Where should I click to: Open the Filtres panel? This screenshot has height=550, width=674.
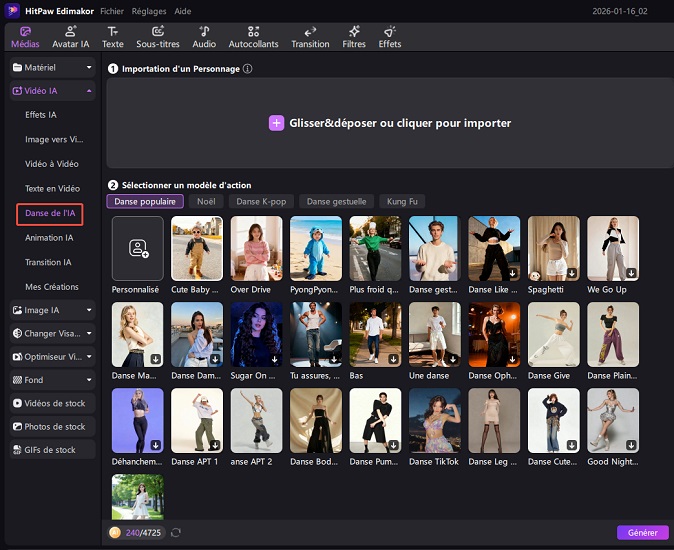[x=354, y=37]
